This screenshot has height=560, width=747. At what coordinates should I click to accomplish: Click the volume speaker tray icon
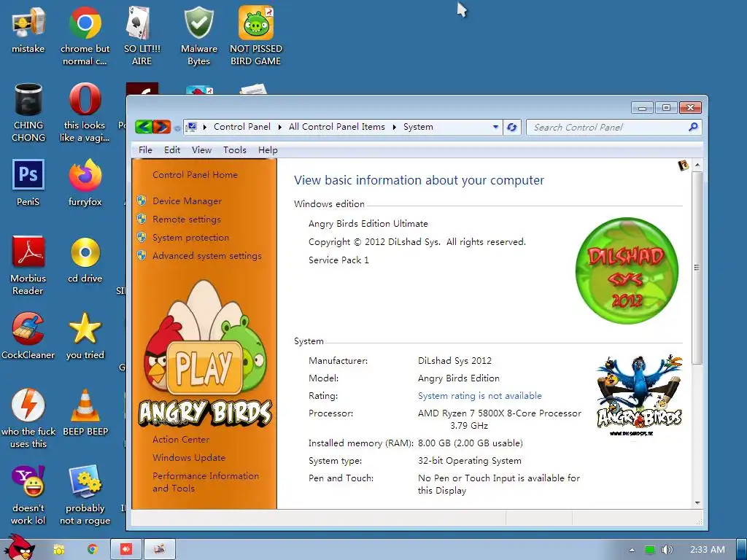pyautogui.click(x=667, y=550)
